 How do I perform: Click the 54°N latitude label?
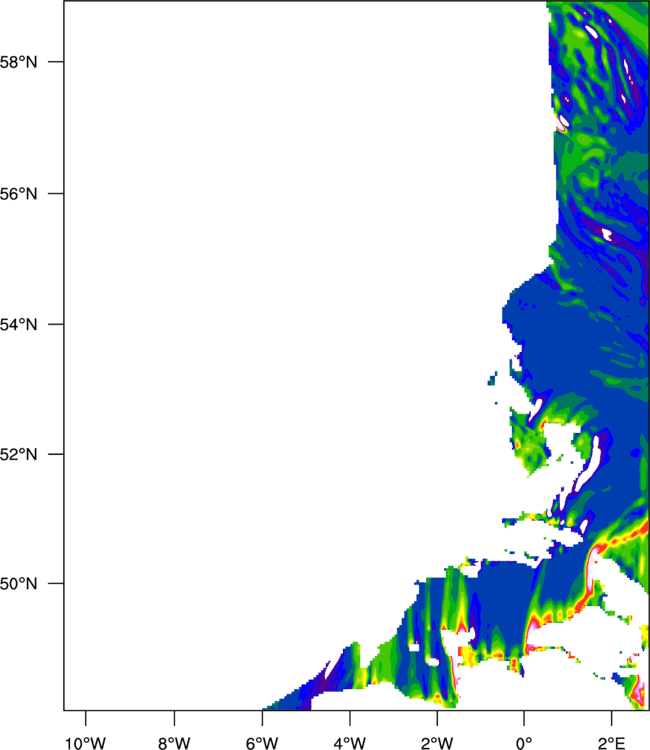[18, 325]
